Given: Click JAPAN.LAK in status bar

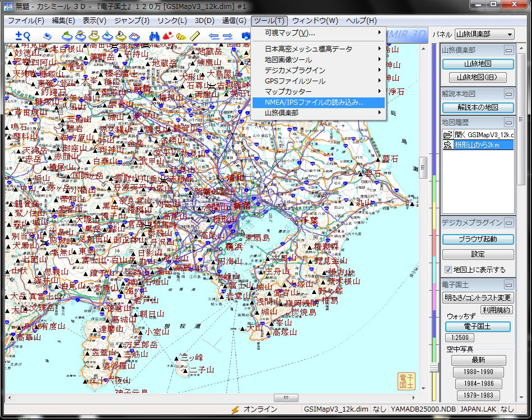Looking at the screenshot, I should coord(478,409).
